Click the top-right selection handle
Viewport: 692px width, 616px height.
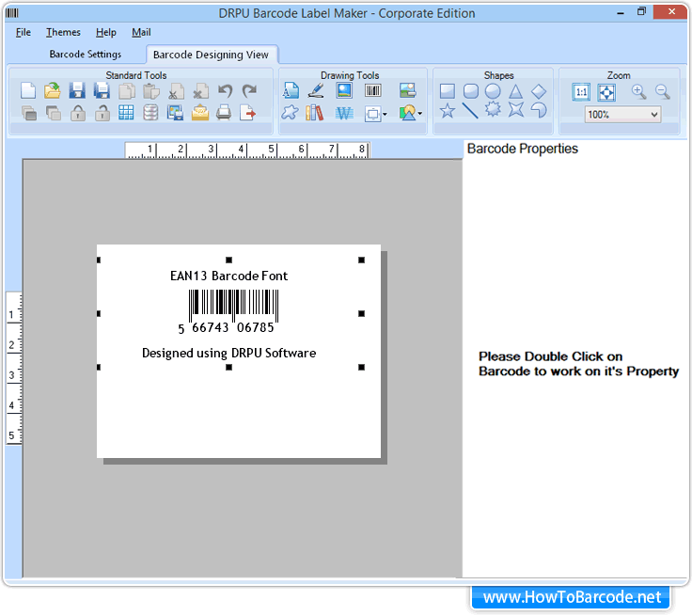point(361,261)
